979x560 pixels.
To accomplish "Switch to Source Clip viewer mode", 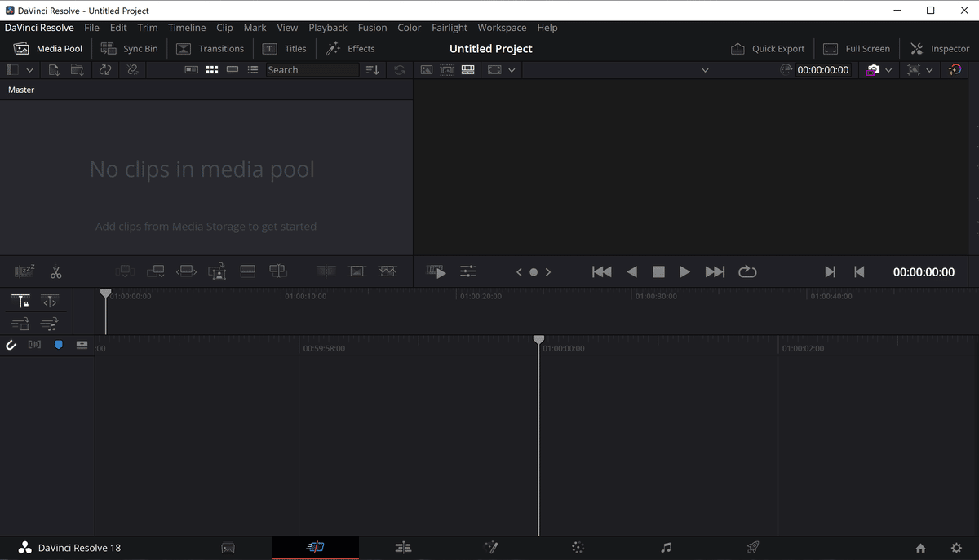I will (426, 70).
